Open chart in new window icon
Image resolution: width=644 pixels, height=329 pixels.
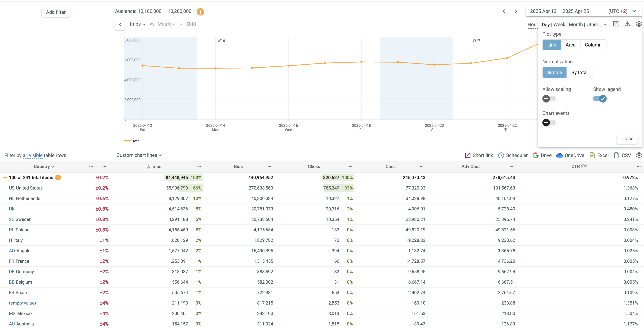(x=616, y=24)
